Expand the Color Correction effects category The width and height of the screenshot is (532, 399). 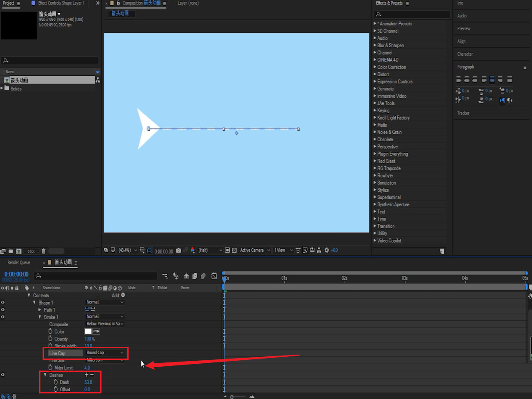pos(375,67)
